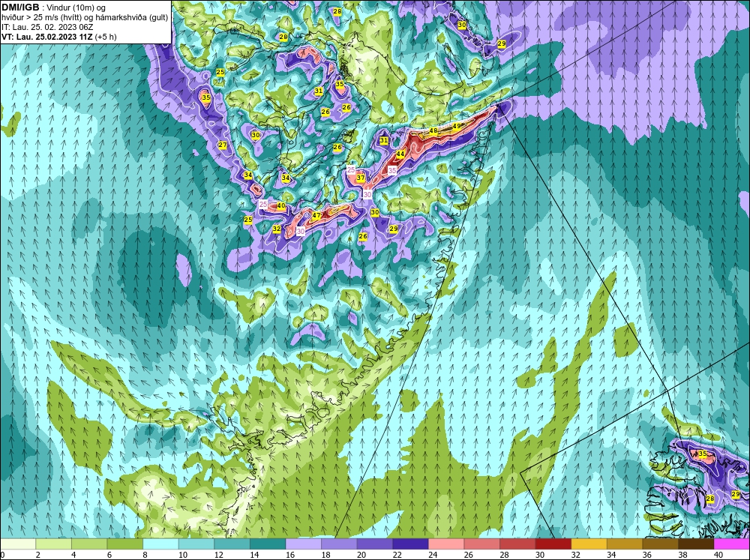The width and height of the screenshot is (750, 560).
Task: Select the 2–4 m/s light green legend swatch
Action: pos(53,544)
